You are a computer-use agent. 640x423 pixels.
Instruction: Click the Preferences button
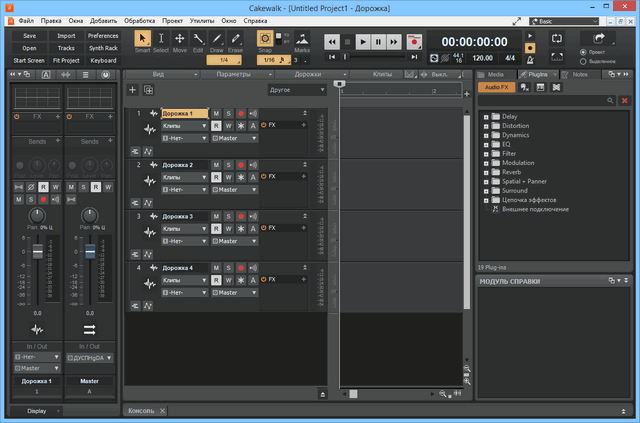103,35
